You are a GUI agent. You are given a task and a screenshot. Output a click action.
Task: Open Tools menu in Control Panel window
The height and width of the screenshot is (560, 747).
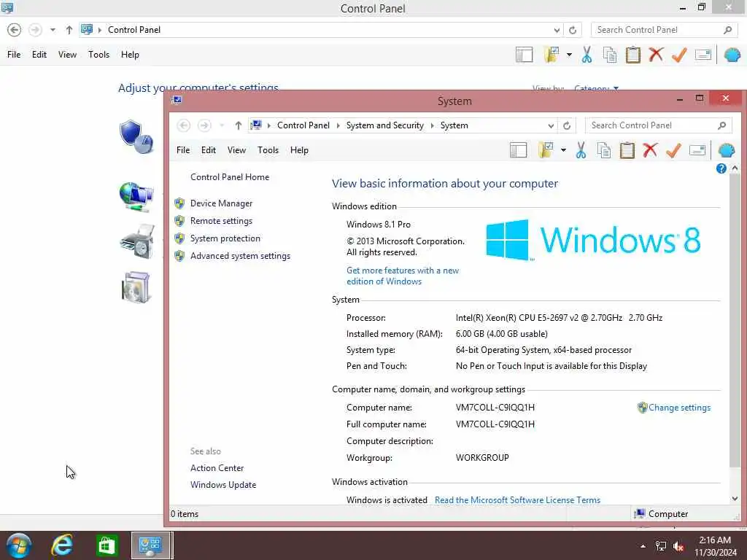(98, 54)
